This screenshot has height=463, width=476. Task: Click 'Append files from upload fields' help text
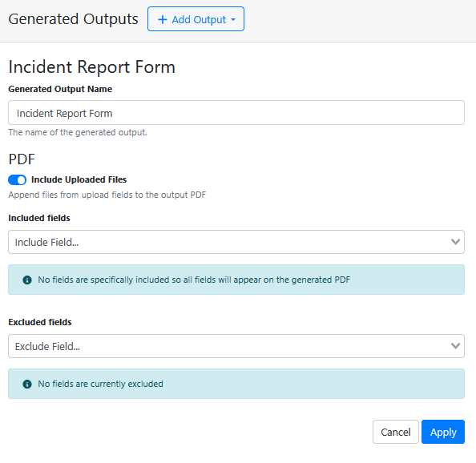[107, 195]
